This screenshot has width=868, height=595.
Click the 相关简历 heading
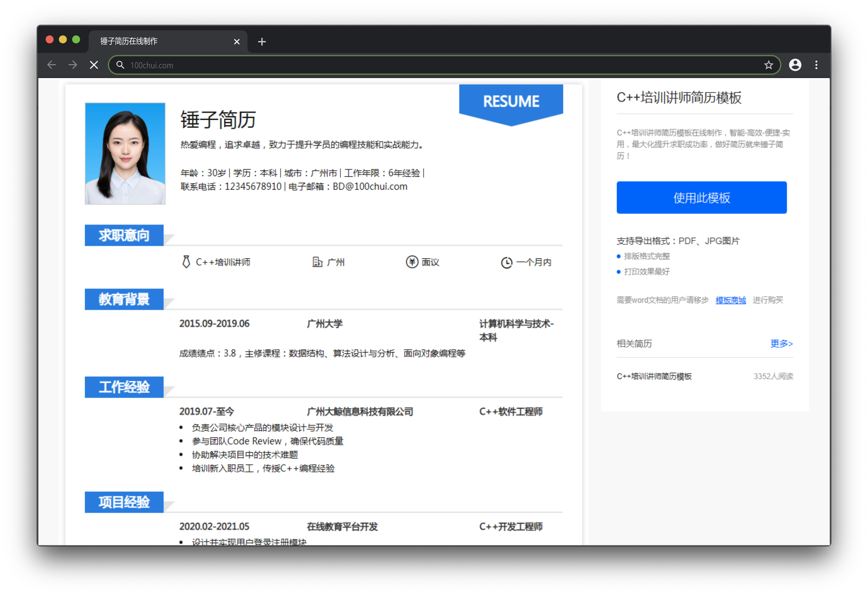click(x=634, y=343)
